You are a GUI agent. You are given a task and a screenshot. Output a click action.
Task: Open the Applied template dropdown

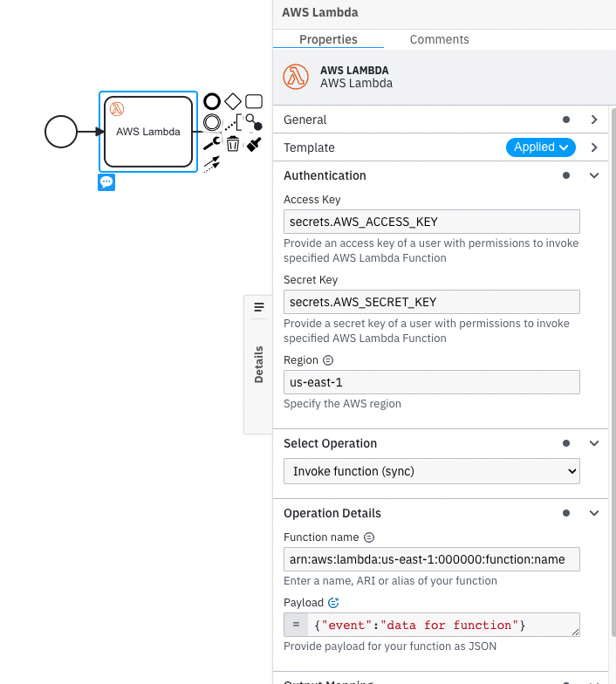coord(541,147)
